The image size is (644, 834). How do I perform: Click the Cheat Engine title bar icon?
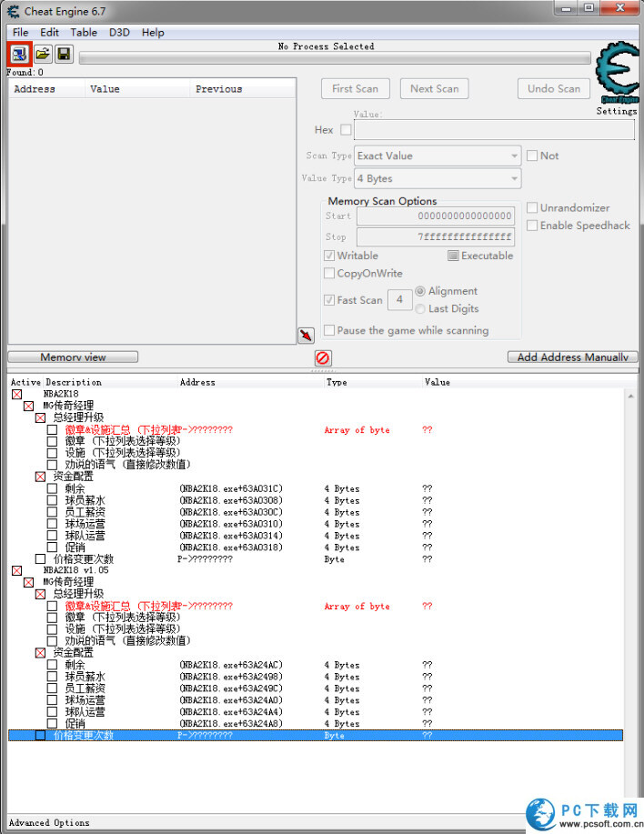14,10
